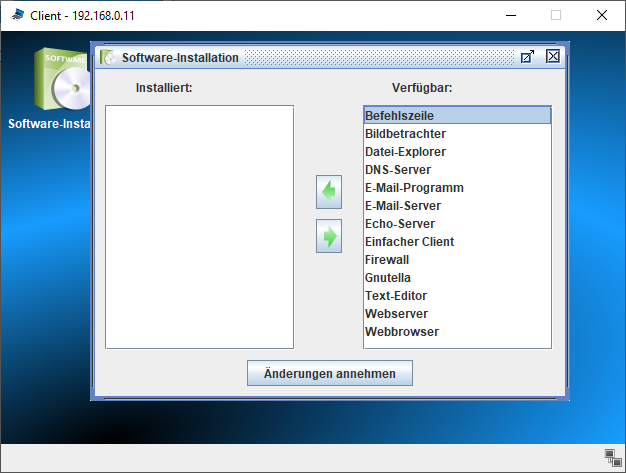Select Gnutella entry
The width and height of the screenshot is (626, 473).
[458, 278]
